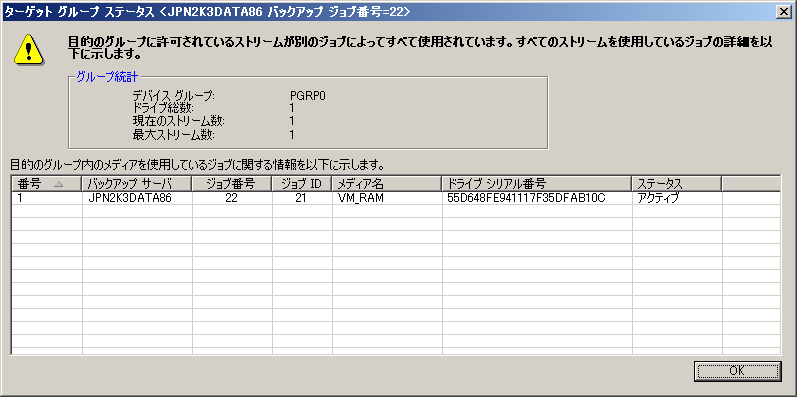Click the empty header area after ステータス
Viewport: 797px width, 397px height.
[751, 184]
